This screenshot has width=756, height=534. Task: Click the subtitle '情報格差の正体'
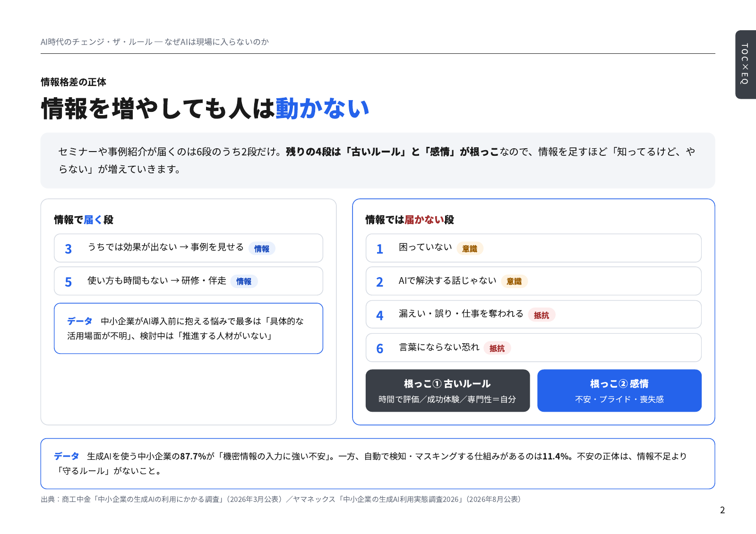(73, 82)
